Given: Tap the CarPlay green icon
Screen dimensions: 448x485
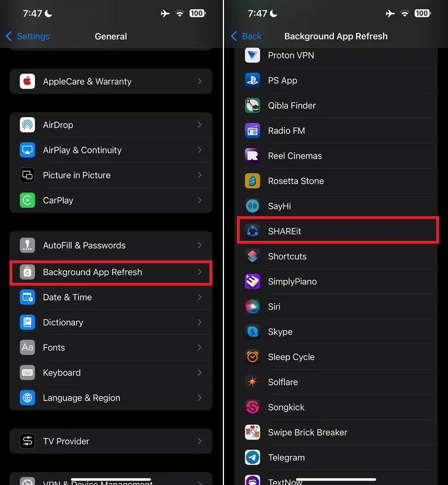Looking at the screenshot, I should point(27,200).
